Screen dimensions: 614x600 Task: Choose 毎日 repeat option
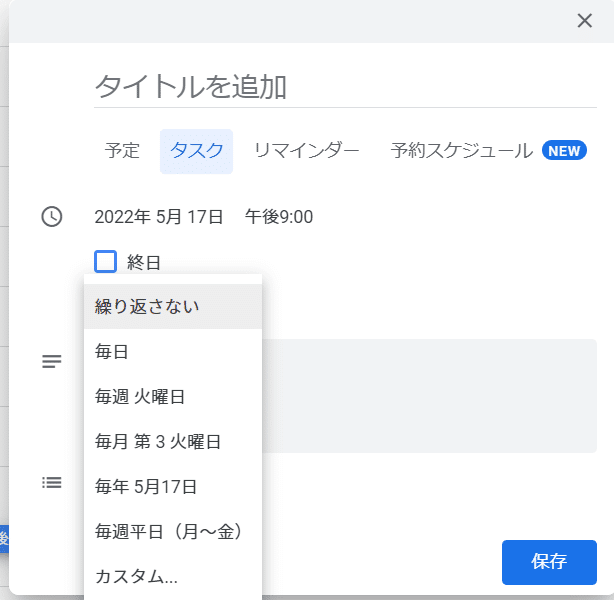pos(173,351)
